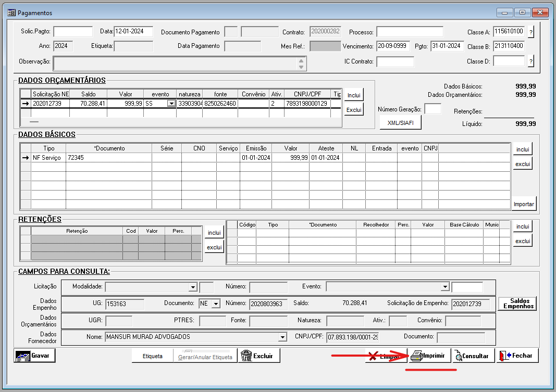
Task: Click the Imprimir printer button
Action: point(427,356)
